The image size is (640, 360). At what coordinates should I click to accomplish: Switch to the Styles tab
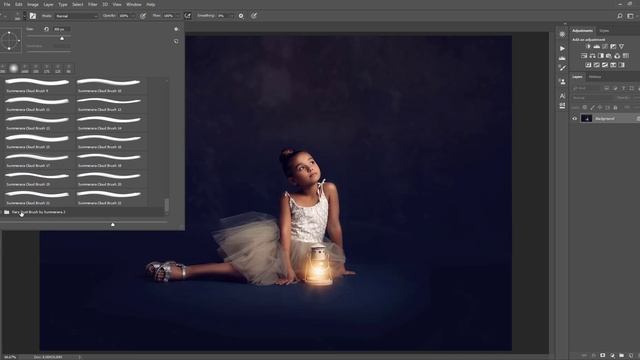coord(604,31)
